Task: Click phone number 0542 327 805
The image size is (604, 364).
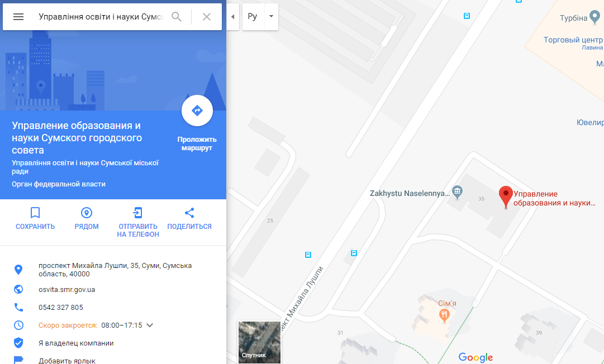Action: click(61, 308)
